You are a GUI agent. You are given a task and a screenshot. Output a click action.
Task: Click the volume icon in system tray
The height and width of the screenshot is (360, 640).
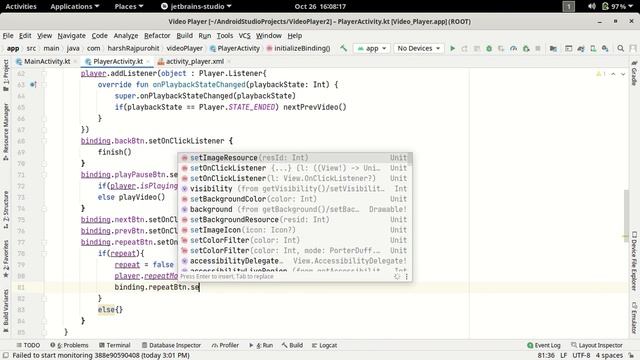click(591, 6)
